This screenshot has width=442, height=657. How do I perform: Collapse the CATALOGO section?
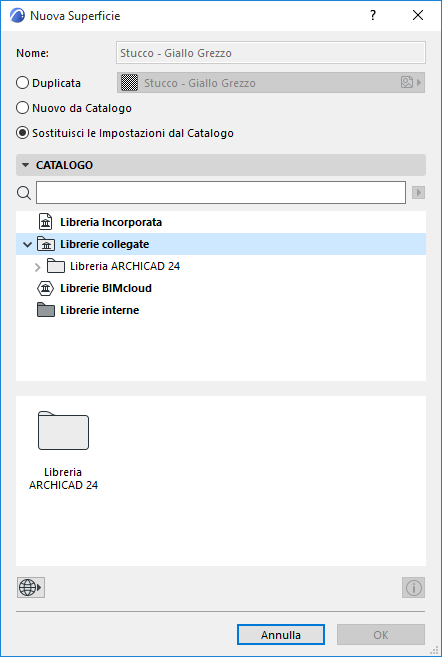tap(26, 165)
